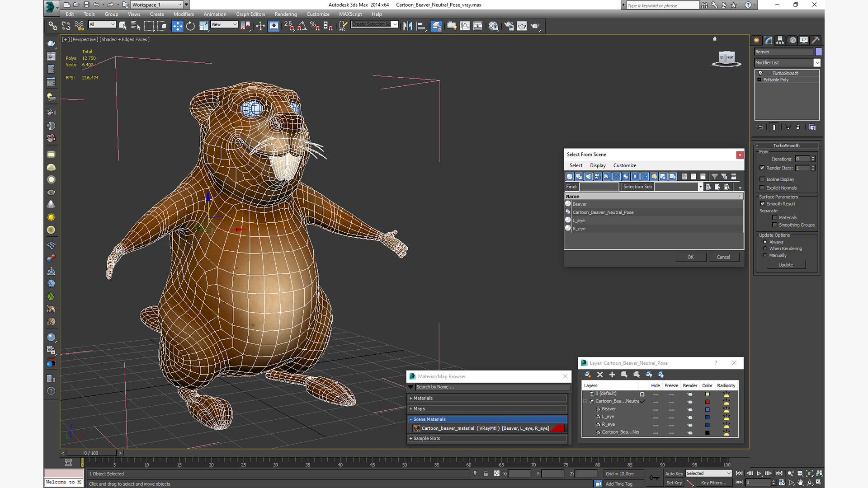Expand the Materials group in Material/Map Browser
The height and width of the screenshot is (488, 868).
(x=487, y=399)
